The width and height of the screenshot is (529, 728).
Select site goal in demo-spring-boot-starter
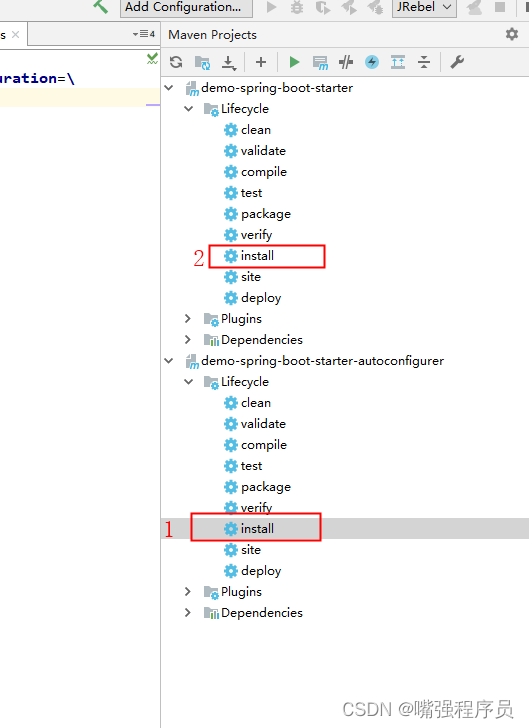click(x=345, y=277)
